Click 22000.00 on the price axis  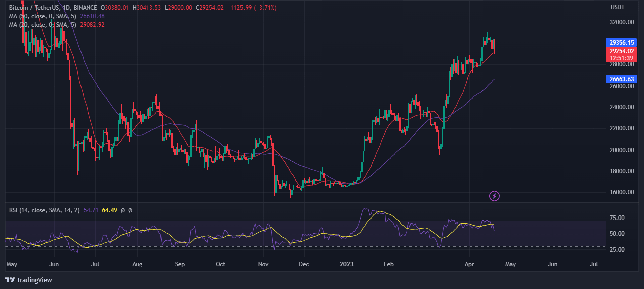[621, 128]
